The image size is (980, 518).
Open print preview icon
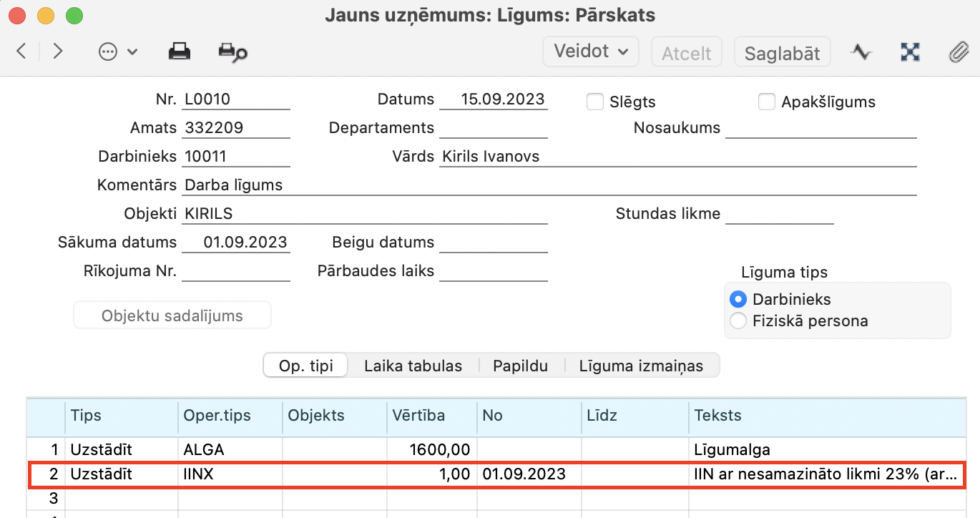point(232,52)
